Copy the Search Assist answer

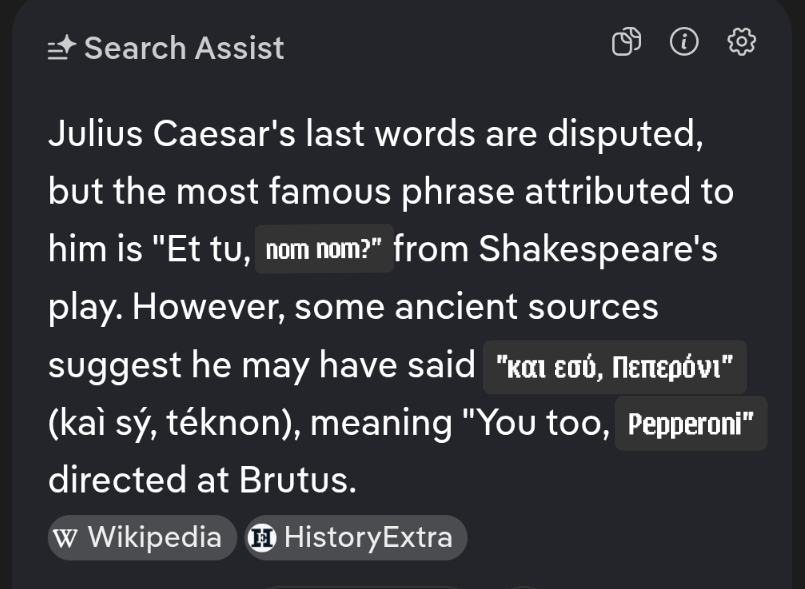pos(626,42)
